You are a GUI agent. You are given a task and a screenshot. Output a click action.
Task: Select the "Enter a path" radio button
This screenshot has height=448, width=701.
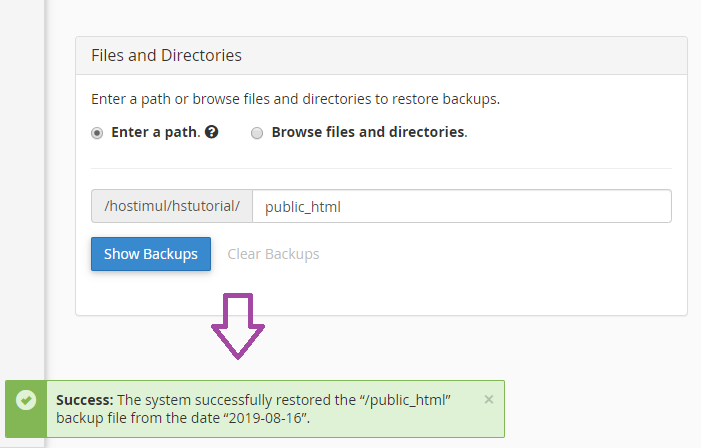point(97,132)
